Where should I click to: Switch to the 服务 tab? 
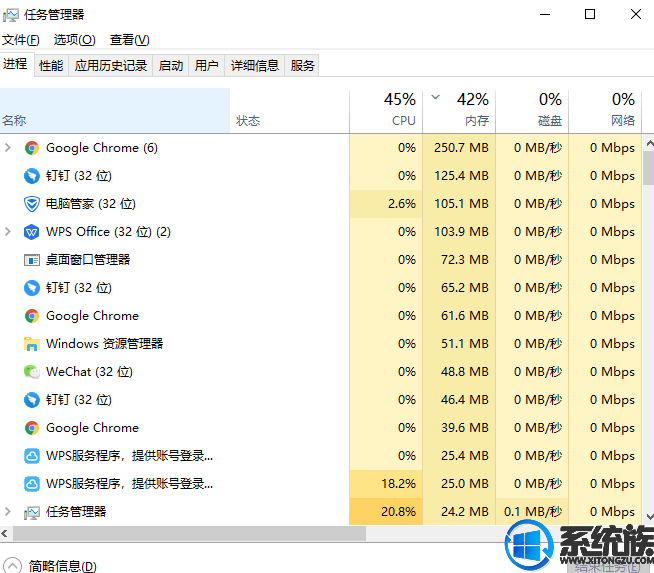(x=302, y=65)
